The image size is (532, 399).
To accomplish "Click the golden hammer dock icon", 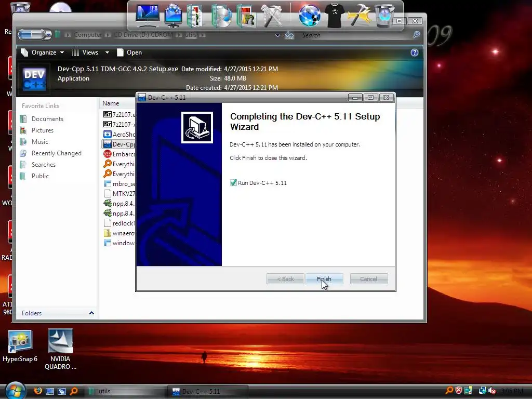I will point(359,16).
